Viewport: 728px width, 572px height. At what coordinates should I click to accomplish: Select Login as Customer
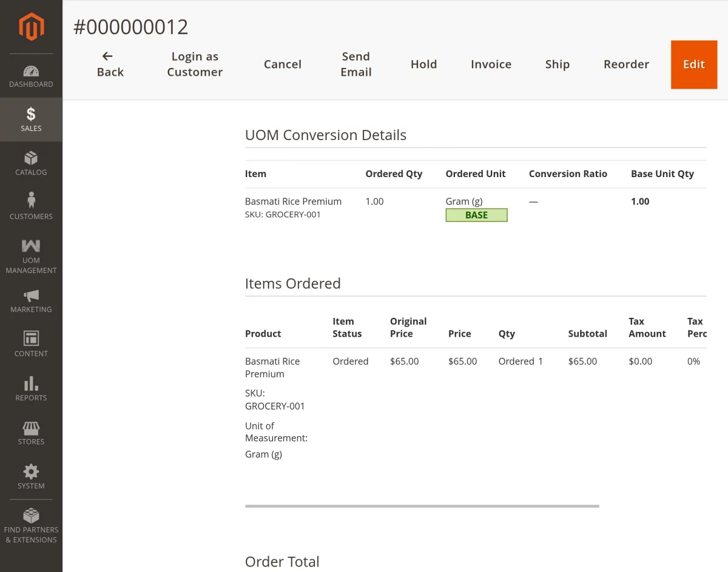pyautogui.click(x=194, y=64)
